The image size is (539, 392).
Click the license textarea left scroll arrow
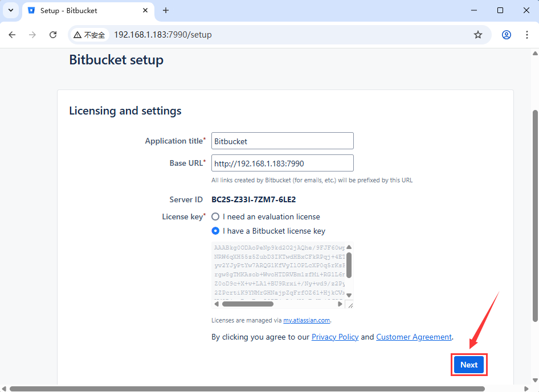point(216,304)
